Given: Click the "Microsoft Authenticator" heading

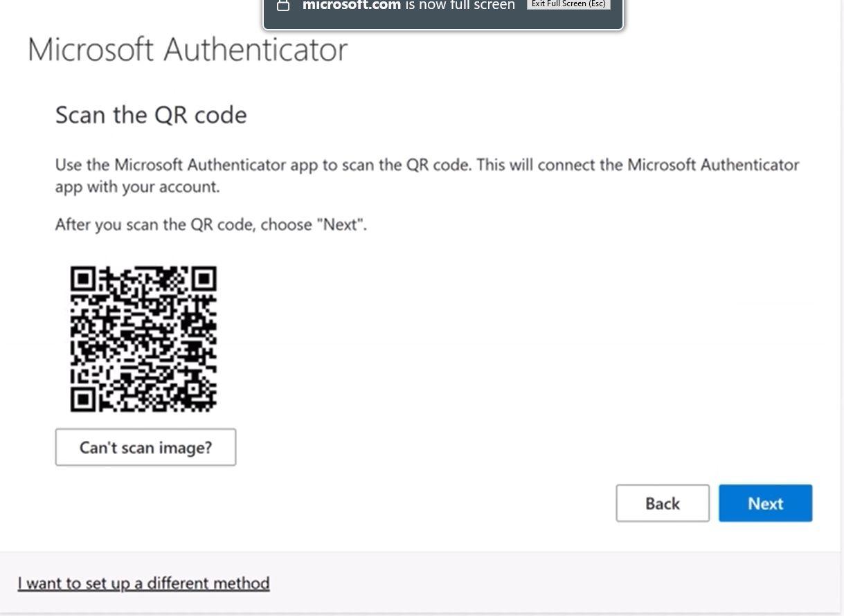Looking at the screenshot, I should click(x=188, y=50).
